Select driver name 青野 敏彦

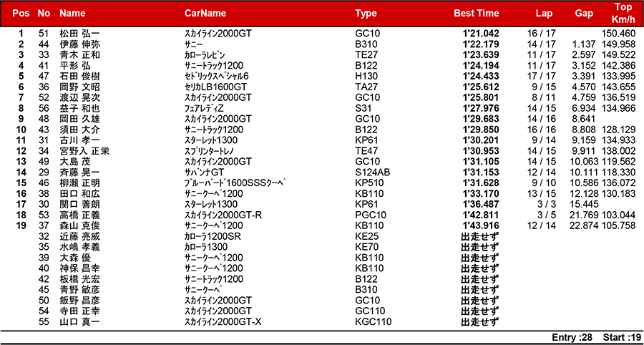tap(79, 290)
